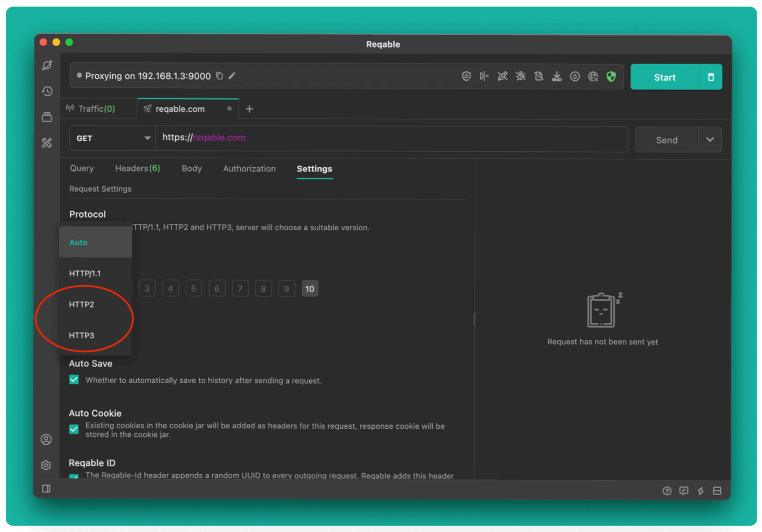
Task: Switch to the Traffic(0) tab
Action: point(97,109)
